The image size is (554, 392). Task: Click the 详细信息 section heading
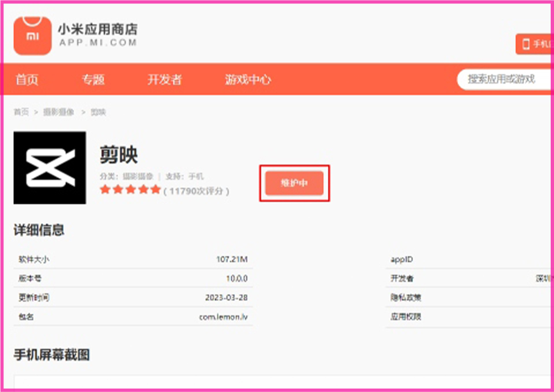point(39,230)
